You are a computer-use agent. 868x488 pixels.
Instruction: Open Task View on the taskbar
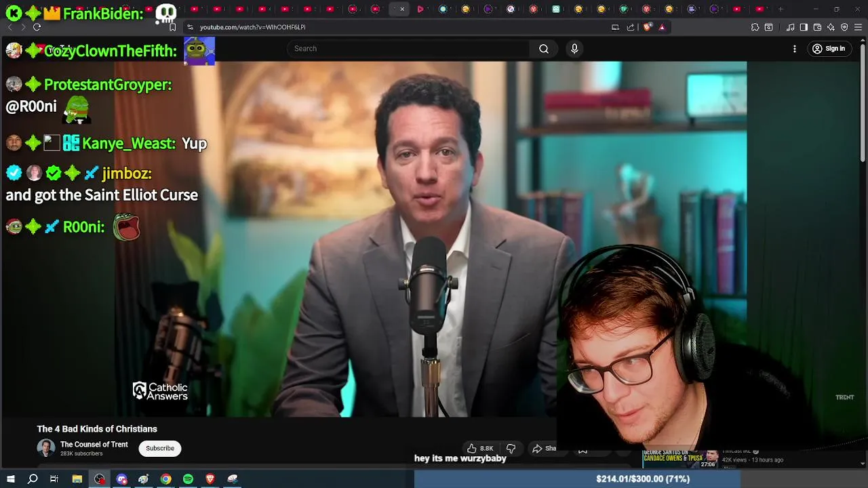[54, 479]
